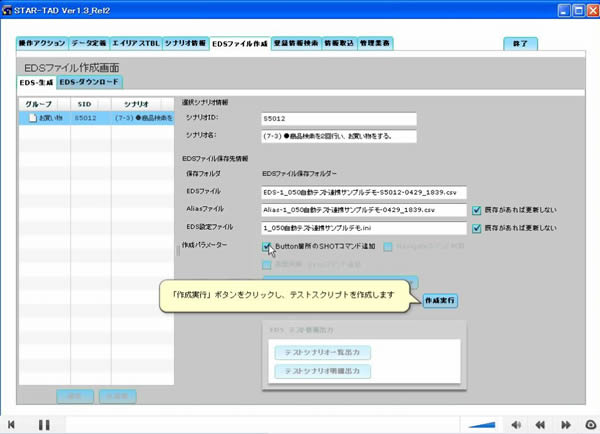Click the 終了 button
The height and width of the screenshot is (434, 600).
(x=522, y=44)
